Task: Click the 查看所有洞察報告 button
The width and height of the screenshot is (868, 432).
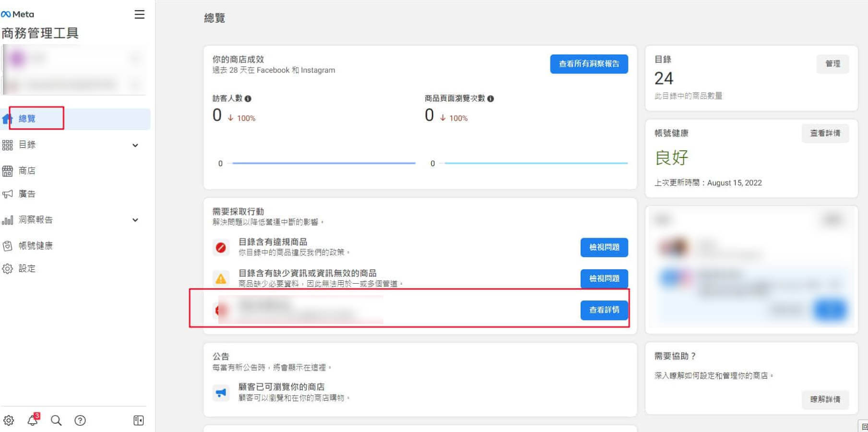Action: tap(589, 64)
